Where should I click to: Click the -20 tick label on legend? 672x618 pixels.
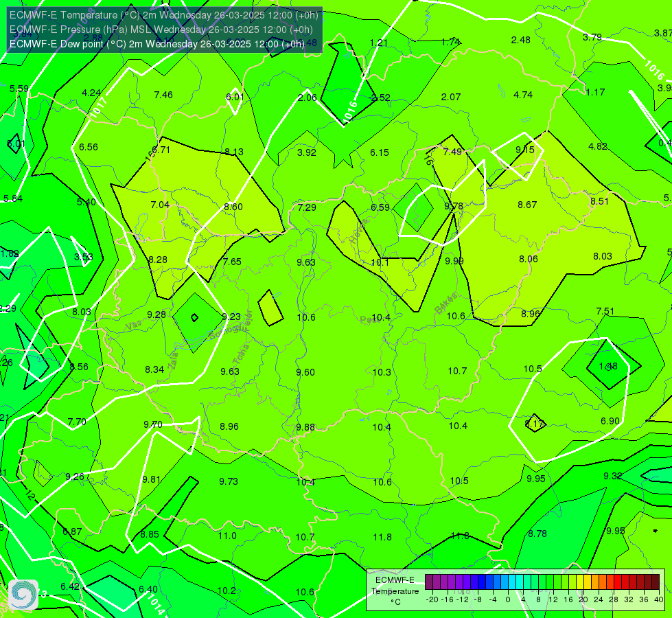[432, 599]
